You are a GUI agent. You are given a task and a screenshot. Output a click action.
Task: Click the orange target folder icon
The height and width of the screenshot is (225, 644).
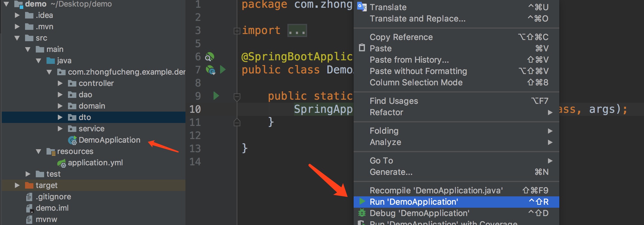point(29,185)
